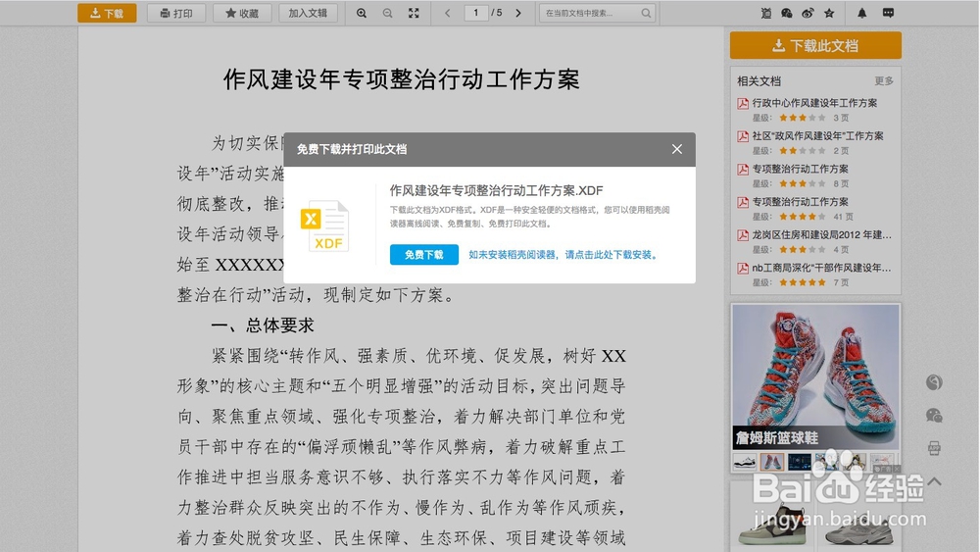Share to Weibo icon in toolbar

[x=808, y=13]
